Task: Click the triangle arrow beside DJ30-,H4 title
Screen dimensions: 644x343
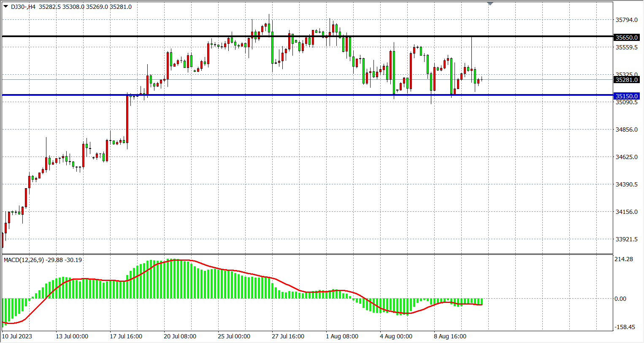Action: point(5,6)
